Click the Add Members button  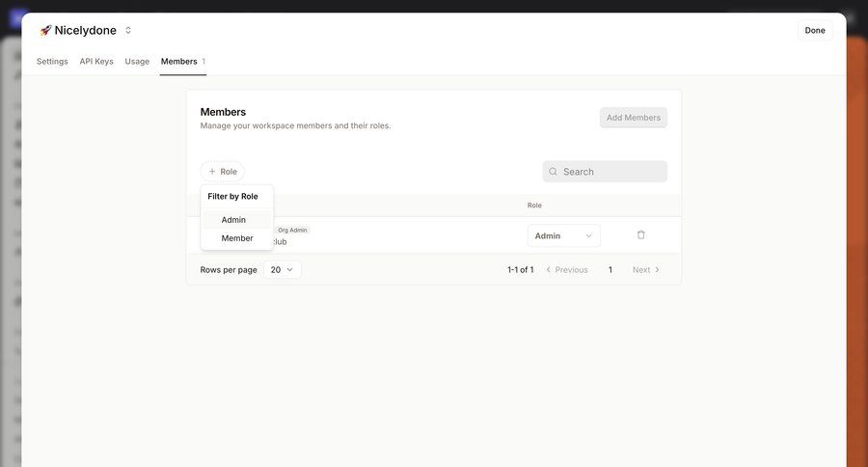(633, 118)
